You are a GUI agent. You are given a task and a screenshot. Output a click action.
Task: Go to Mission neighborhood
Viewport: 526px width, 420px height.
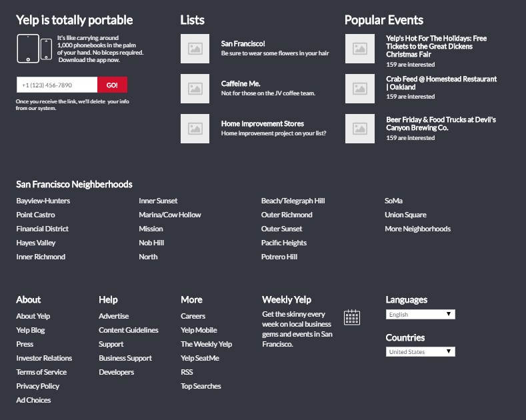tap(151, 229)
